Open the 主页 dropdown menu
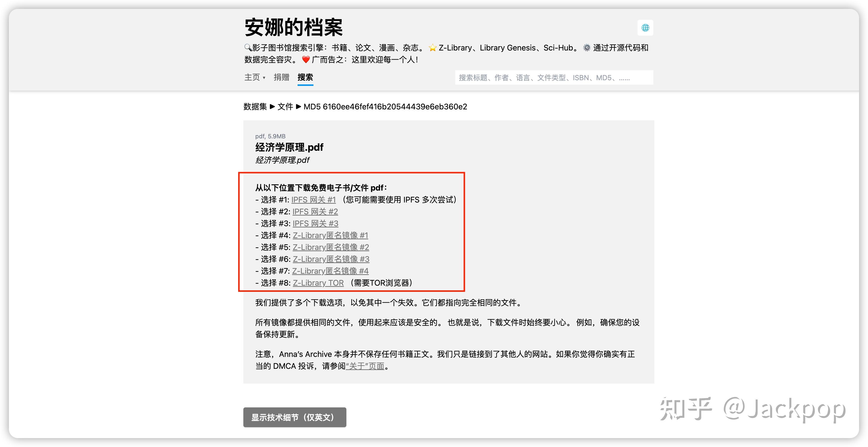 pos(255,77)
